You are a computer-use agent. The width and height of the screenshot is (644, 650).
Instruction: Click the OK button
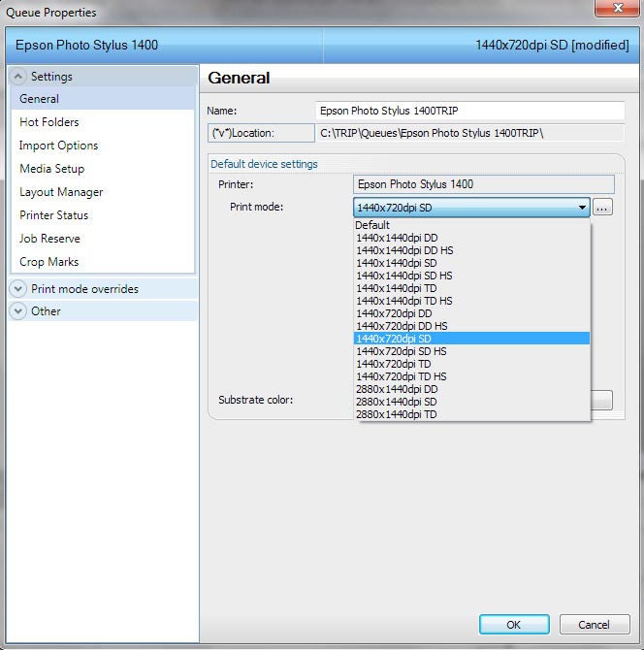click(x=514, y=625)
